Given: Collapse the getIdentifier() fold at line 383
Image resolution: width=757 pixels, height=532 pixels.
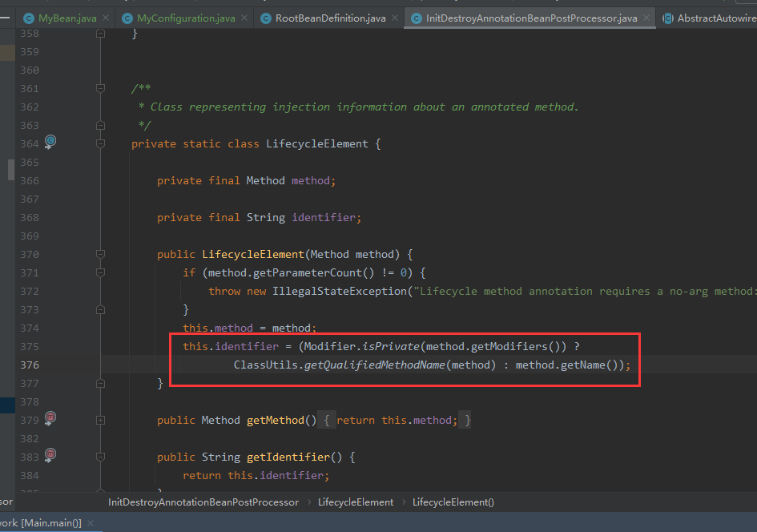Looking at the screenshot, I should point(100,457).
